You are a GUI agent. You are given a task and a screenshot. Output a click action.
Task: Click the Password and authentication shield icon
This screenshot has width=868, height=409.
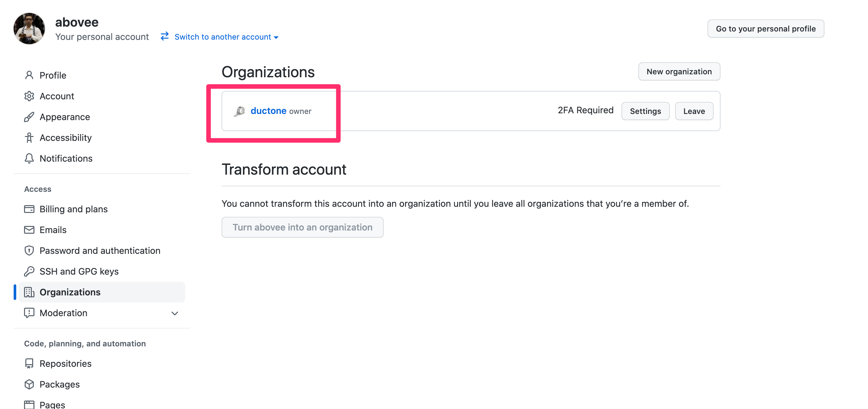point(29,251)
